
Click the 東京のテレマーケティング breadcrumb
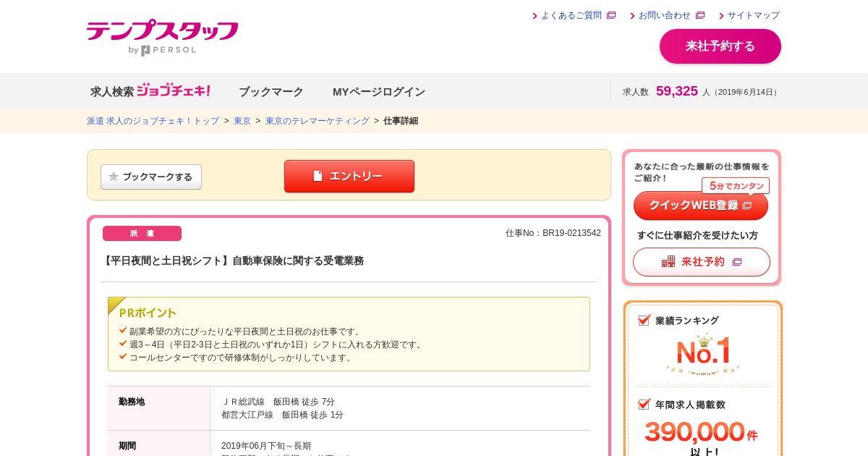[318, 121]
